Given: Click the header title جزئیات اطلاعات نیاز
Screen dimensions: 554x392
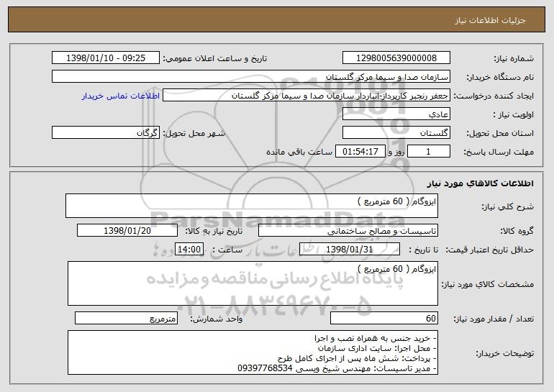Looking at the screenshot, I should [x=490, y=20].
